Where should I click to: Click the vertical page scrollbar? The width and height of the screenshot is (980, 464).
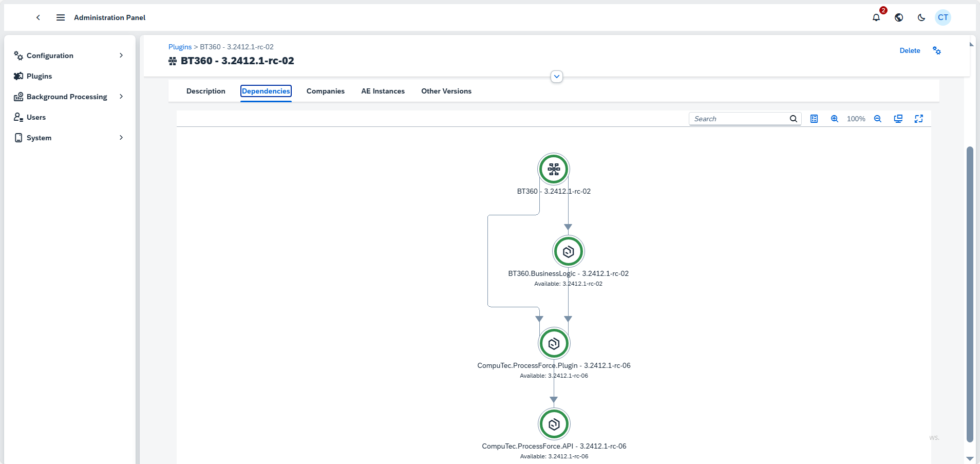point(970,293)
